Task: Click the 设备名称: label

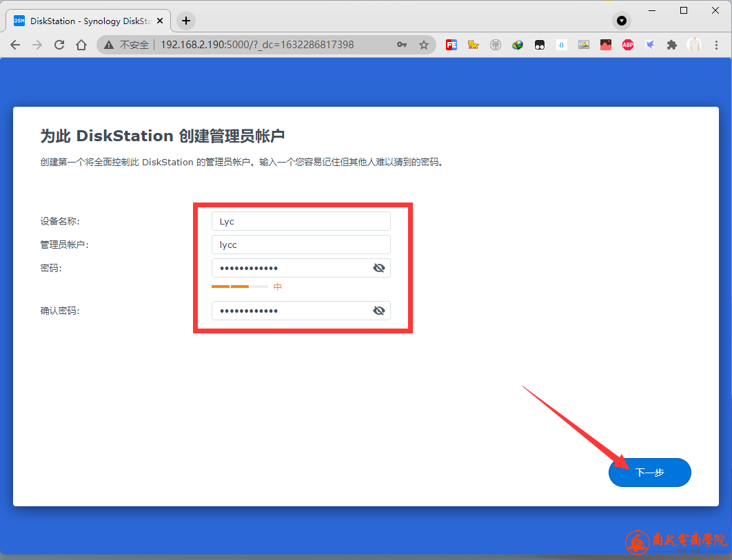Action: (60, 221)
